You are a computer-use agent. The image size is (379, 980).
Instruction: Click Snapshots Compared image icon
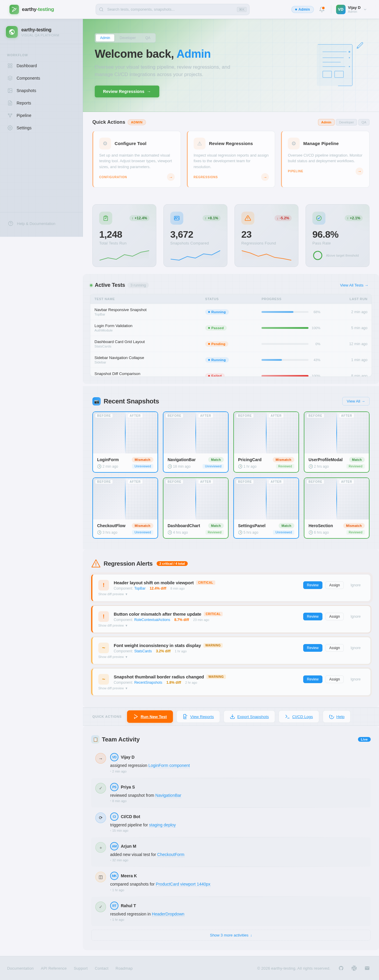tap(176, 218)
